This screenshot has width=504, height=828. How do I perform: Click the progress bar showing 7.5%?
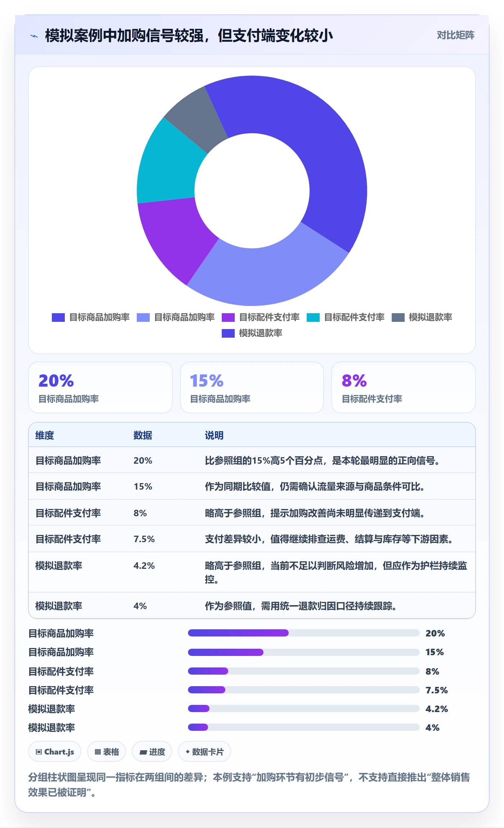click(x=303, y=690)
